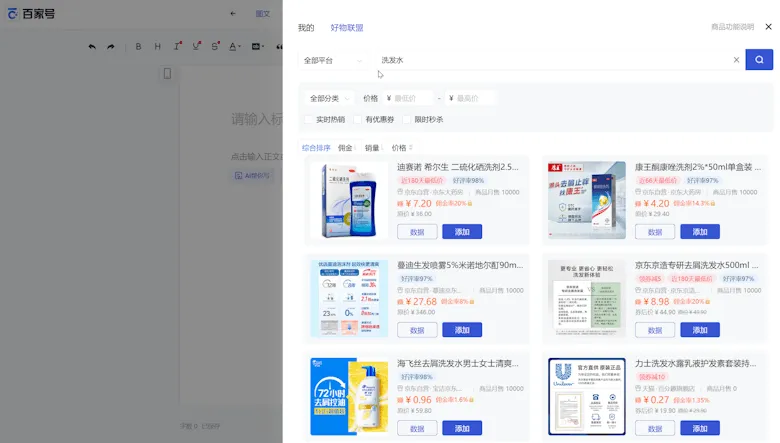Check the 有优惠券 checkbox
This screenshot has width=780, height=443.
coord(357,119)
